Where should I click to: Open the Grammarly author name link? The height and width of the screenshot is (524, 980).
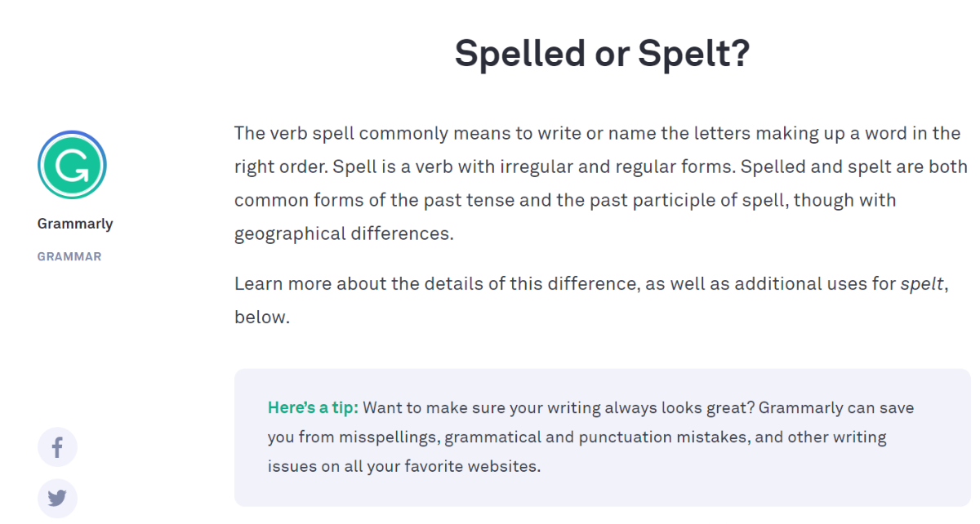[x=75, y=224]
